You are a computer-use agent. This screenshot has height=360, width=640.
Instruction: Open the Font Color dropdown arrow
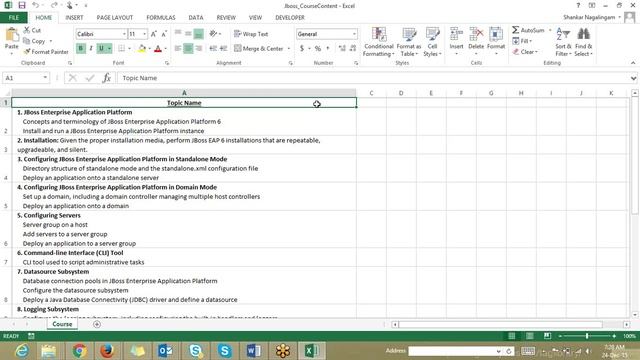(165, 49)
